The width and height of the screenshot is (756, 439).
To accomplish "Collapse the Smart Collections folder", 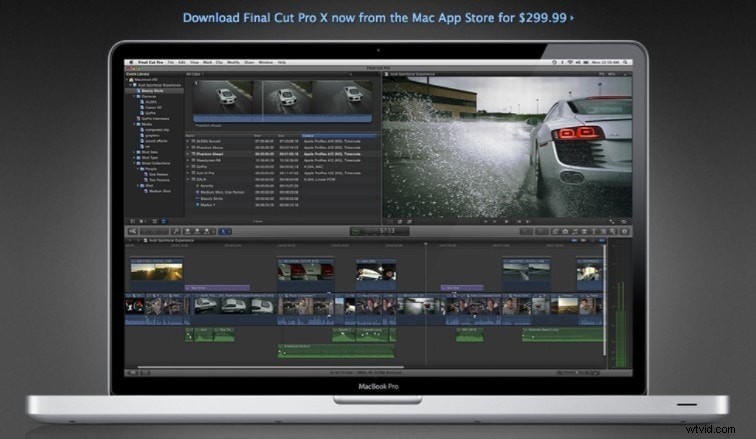I will click(135, 163).
